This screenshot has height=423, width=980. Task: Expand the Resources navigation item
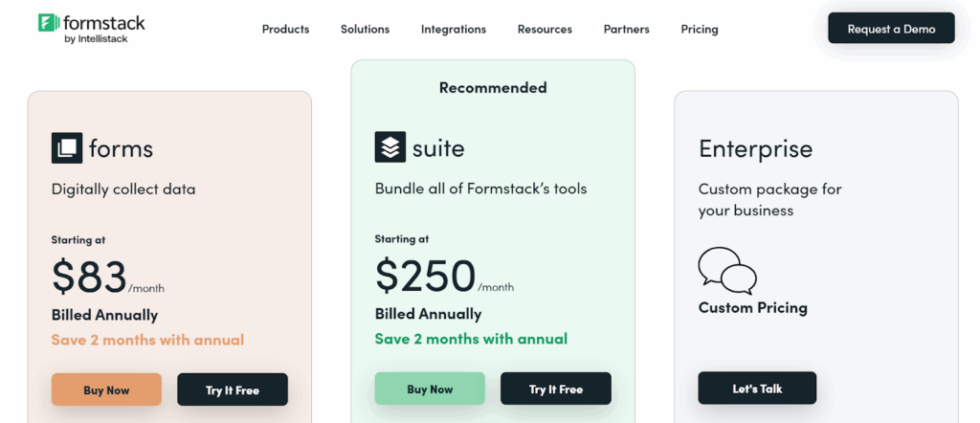545,29
